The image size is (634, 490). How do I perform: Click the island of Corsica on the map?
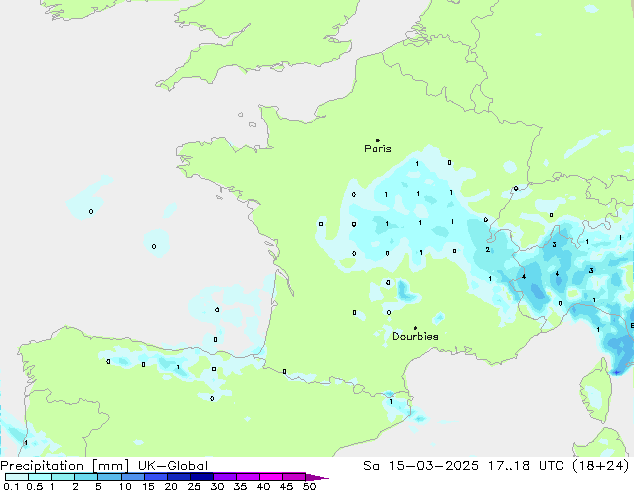[596, 398]
